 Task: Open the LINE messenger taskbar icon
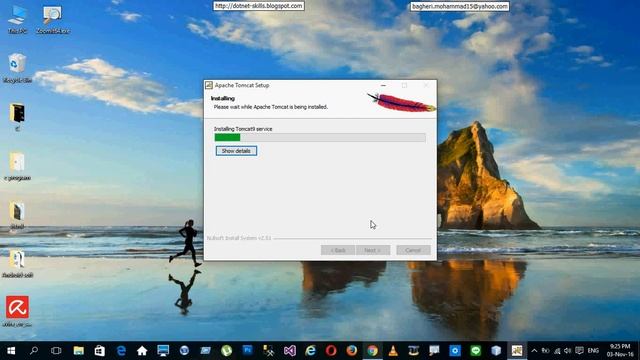click(x=476, y=351)
